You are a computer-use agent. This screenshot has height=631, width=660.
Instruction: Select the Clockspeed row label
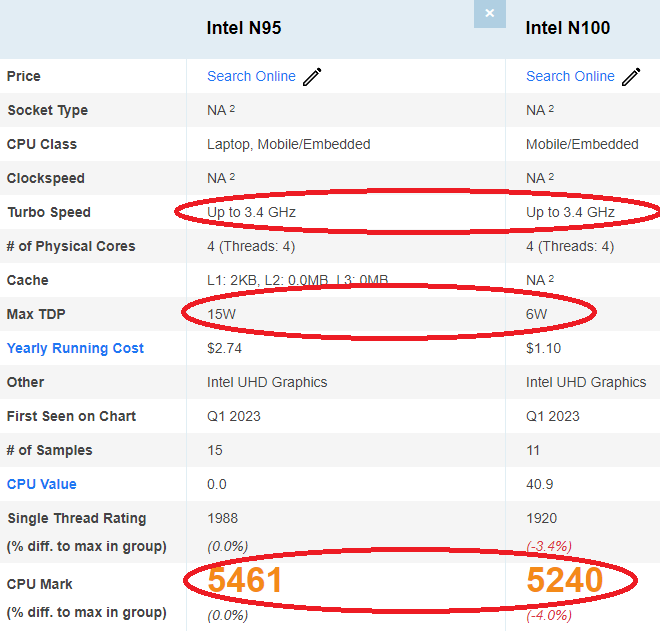45,178
